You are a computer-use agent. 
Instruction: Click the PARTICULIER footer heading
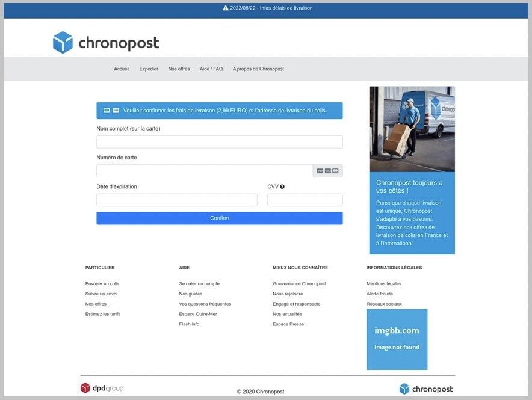click(100, 268)
